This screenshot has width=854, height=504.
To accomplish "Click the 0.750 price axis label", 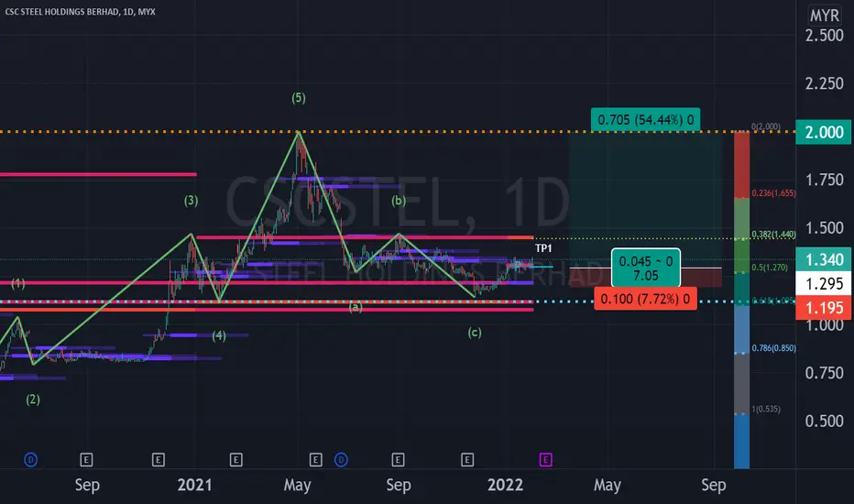I will coord(824,373).
